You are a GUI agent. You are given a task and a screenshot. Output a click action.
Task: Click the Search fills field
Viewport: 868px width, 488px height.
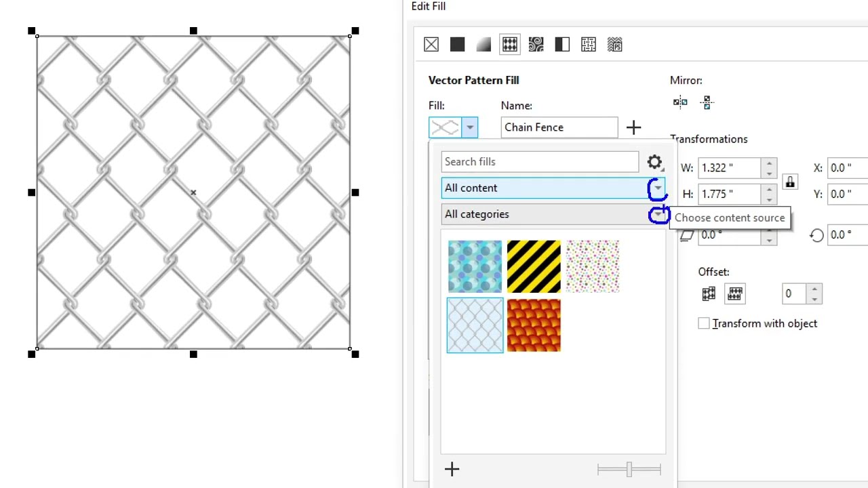[540, 162]
